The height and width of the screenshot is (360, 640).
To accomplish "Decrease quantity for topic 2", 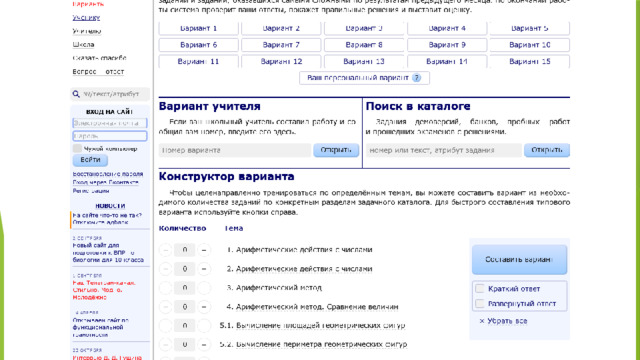I will point(165,269).
